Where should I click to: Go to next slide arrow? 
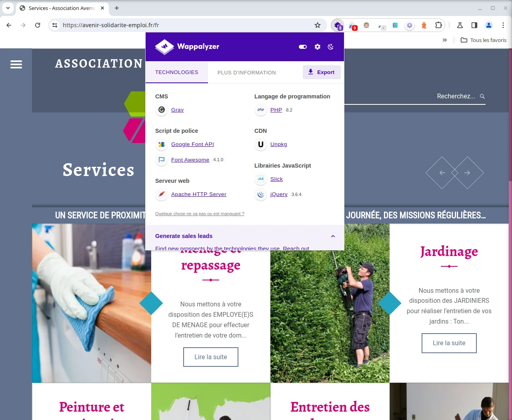pyautogui.click(x=467, y=173)
